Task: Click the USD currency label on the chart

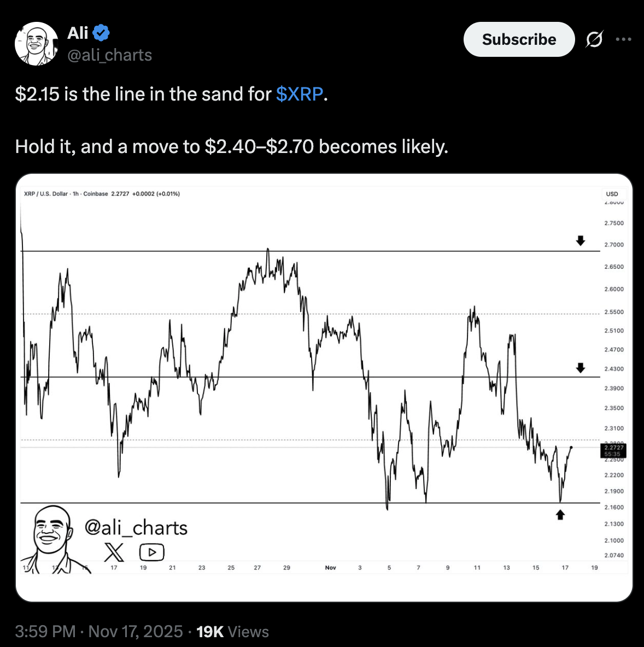Action: point(612,194)
